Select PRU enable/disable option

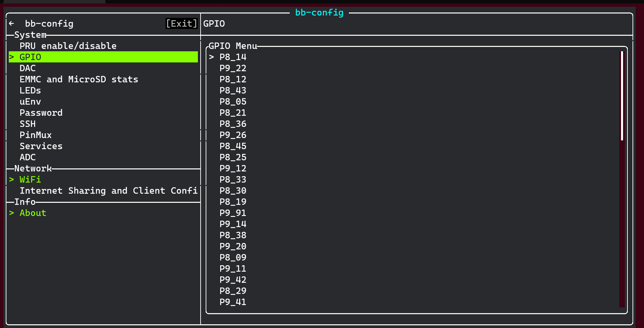point(68,46)
